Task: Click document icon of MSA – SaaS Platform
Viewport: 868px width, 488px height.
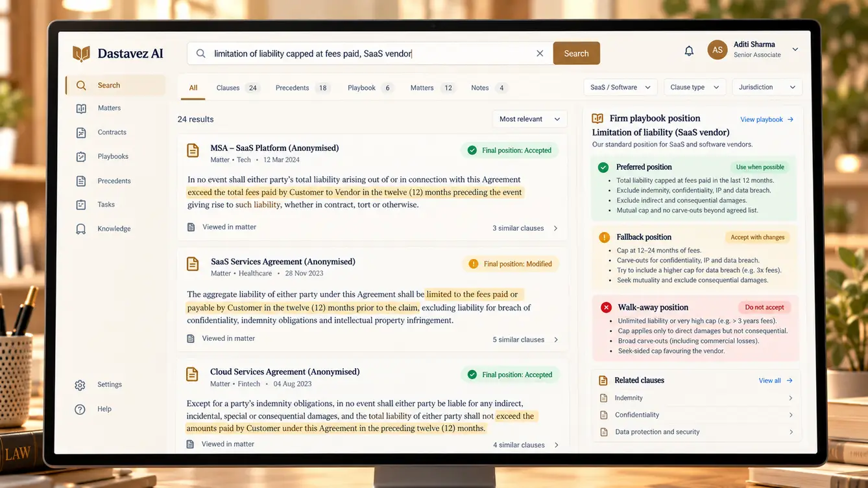Action: click(193, 150)
